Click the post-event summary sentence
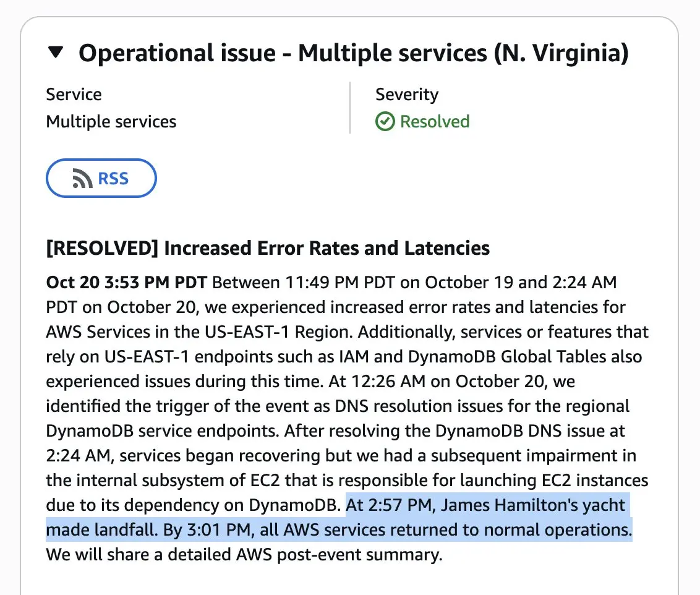 pos(244,554)
